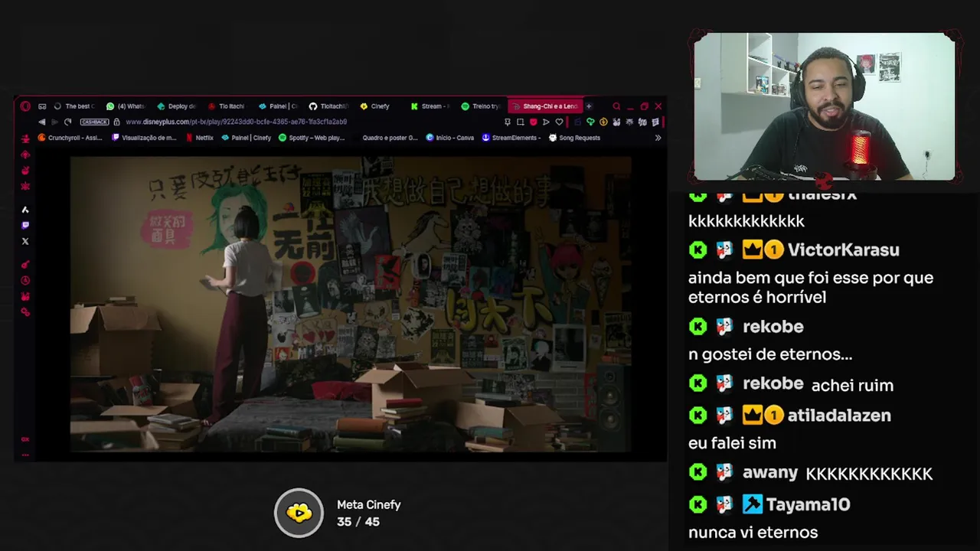Open the Kick 'Stream' tab
Screen dimensions: 980x551
430,106
